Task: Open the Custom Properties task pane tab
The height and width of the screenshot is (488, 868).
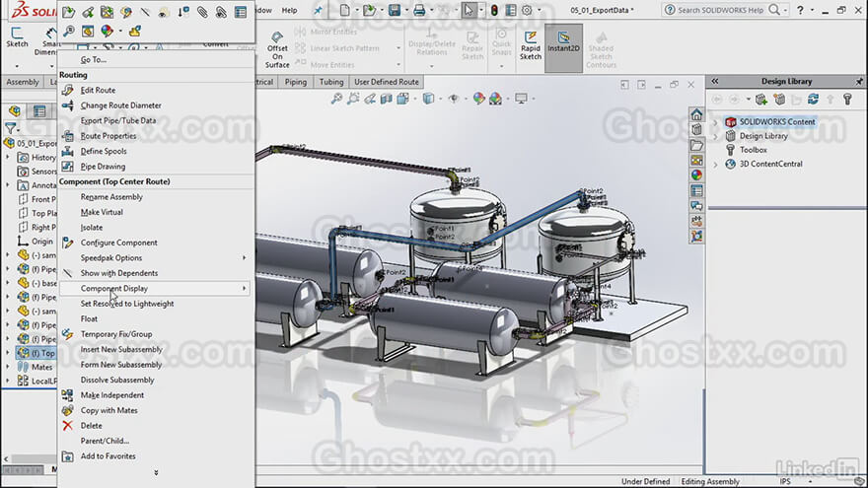Action: (696, 191)
